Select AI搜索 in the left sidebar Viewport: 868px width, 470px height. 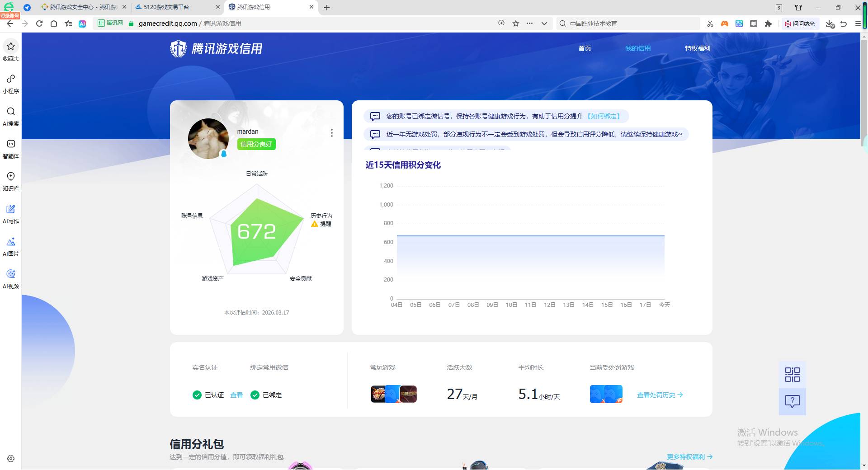pyautogui.click(x=10, y=116)
